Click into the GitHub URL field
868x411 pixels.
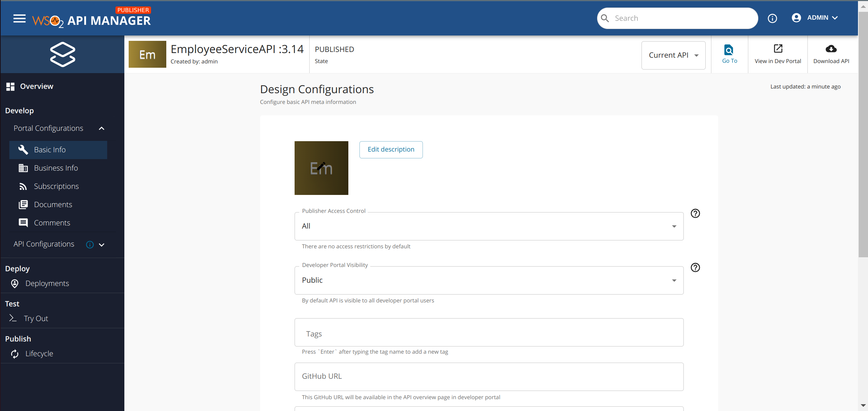click(489, 377)
